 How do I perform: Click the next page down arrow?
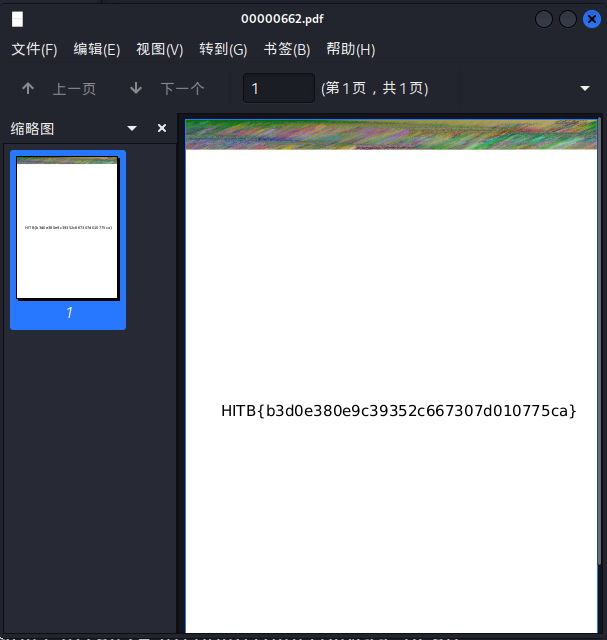(x=136, y=88)
